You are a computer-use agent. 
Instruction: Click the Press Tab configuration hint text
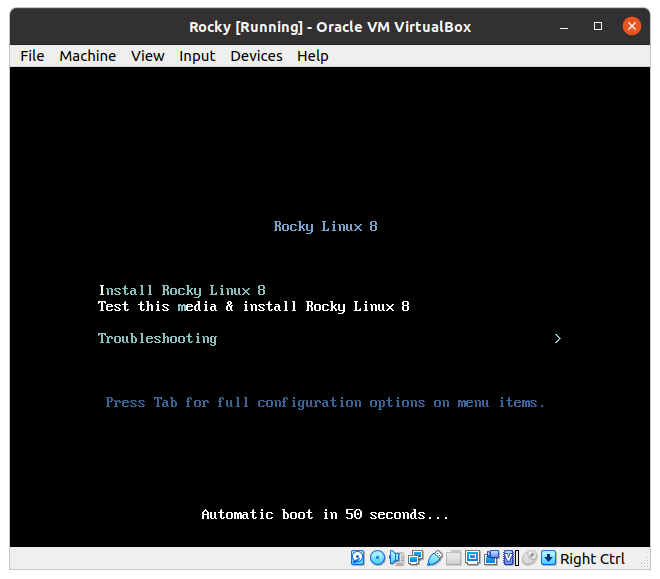[x=325, y=403]
